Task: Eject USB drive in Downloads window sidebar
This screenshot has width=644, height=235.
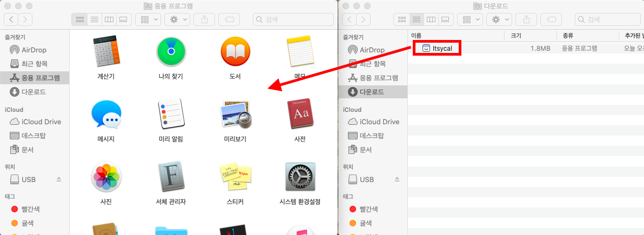Action: 397,179
